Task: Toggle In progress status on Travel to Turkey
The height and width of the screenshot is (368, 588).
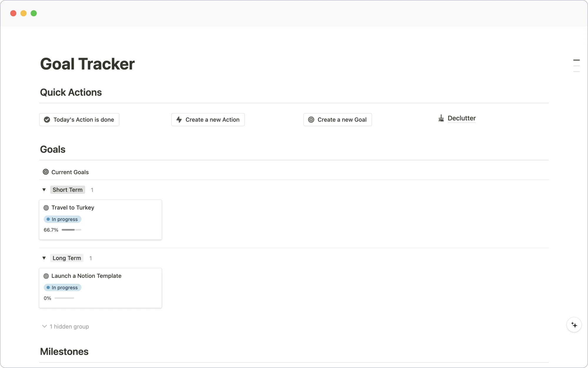Action: coord(62,219)
